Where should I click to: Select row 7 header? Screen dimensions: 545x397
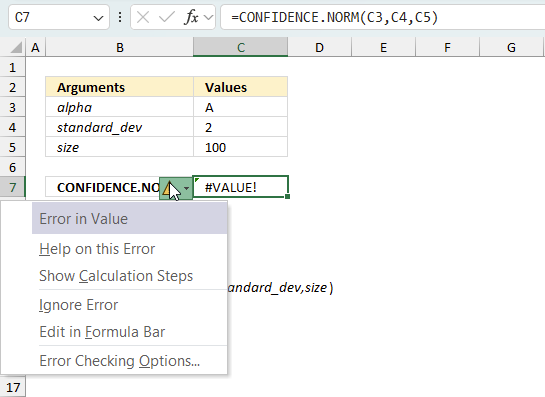pyautogui.click(x=13, y=187)
